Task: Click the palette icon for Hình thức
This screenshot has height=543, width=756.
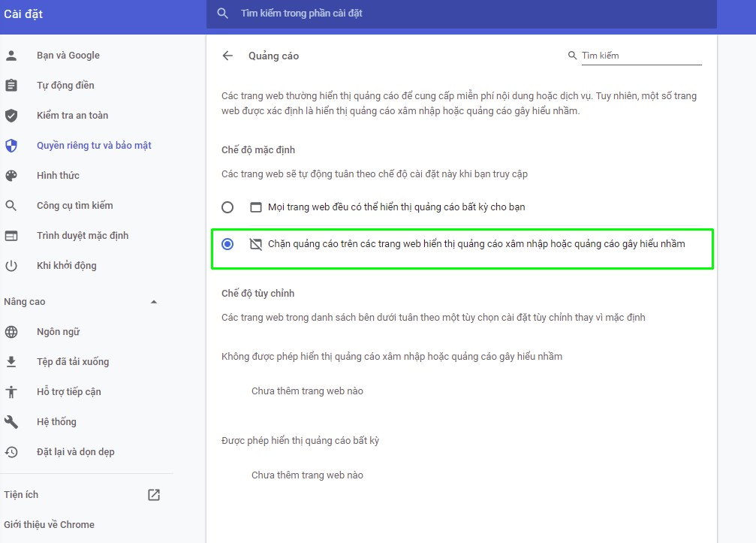Action: 11,176
